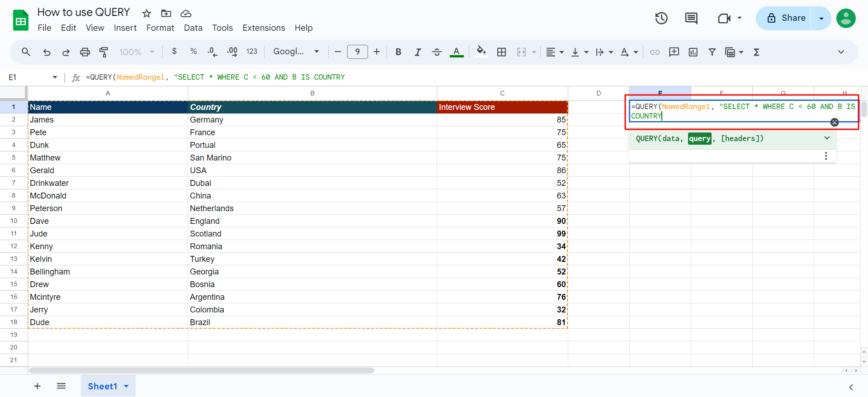The height and width of the screenshot is (397, 868).
Task: Open comments panel
Action: tap(691, 18)
